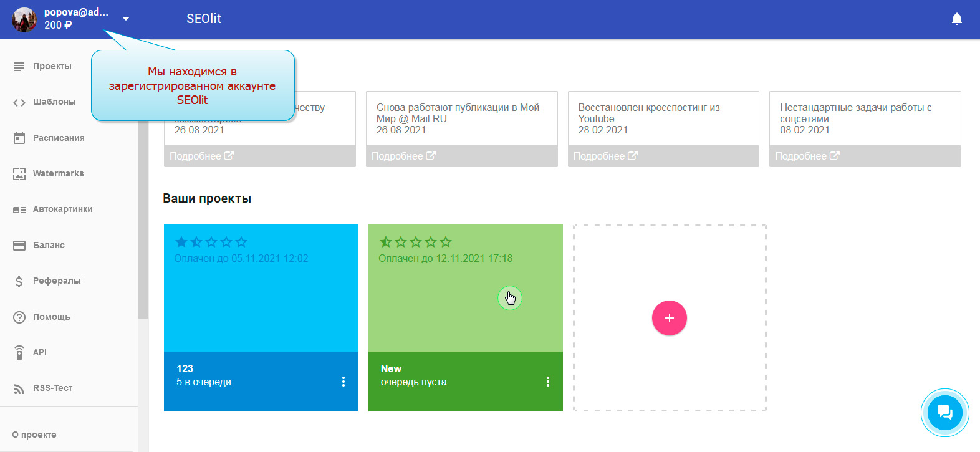Click the API remote icon
This screenshot has width=980, height=452.
click(19, 352)
